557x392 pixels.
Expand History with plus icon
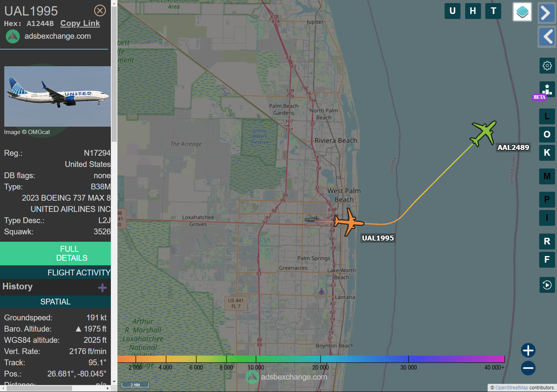tap(102, 287)
